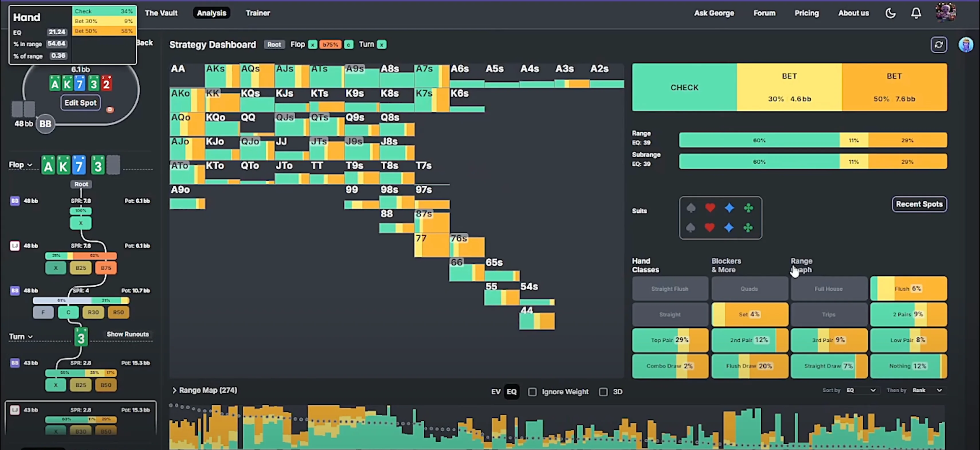Switch the range map to EV
The height and width of the screenshot is (450, 980).
pyautogui.click(x=495, y=392)
